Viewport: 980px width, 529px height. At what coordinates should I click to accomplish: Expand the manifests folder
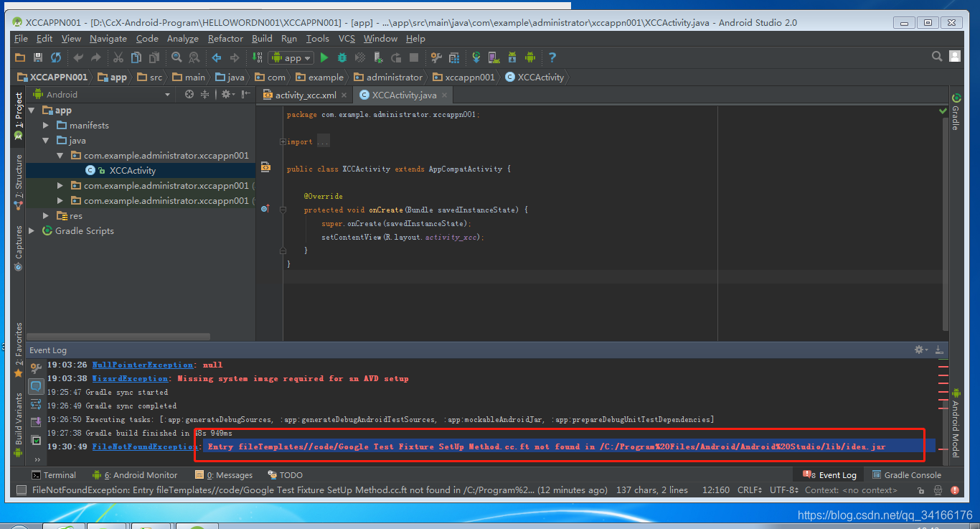46,126
